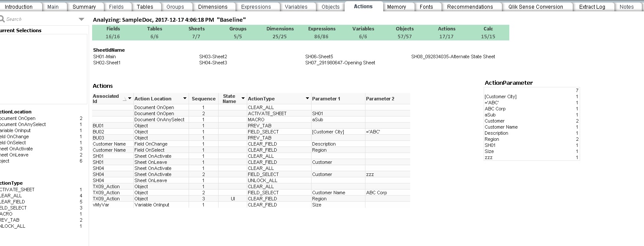Click the BU02 Associated Id cell
The height and width of the screenshot is (246, 644).
tap(113, 132)
